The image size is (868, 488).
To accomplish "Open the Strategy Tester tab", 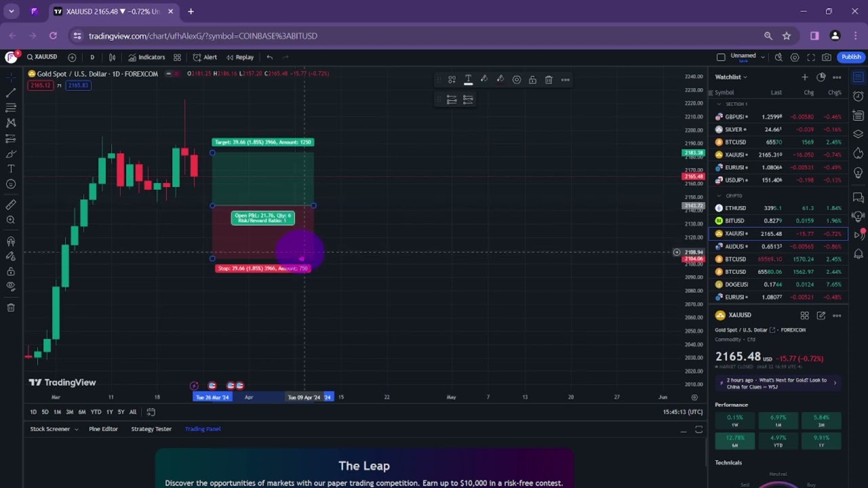I will click(x=151, y=429).
